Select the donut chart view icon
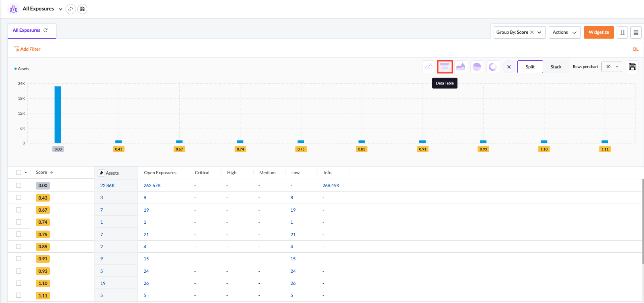Viewport: 644px width, 303px height. (493, 67)
